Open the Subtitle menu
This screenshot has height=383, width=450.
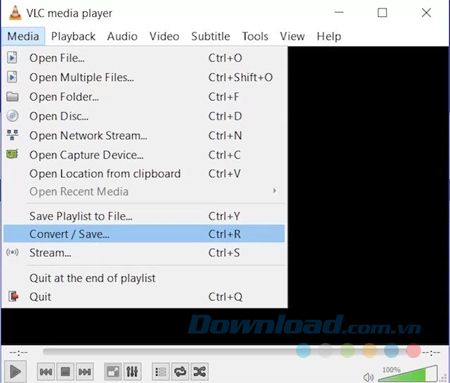point(210,36)
